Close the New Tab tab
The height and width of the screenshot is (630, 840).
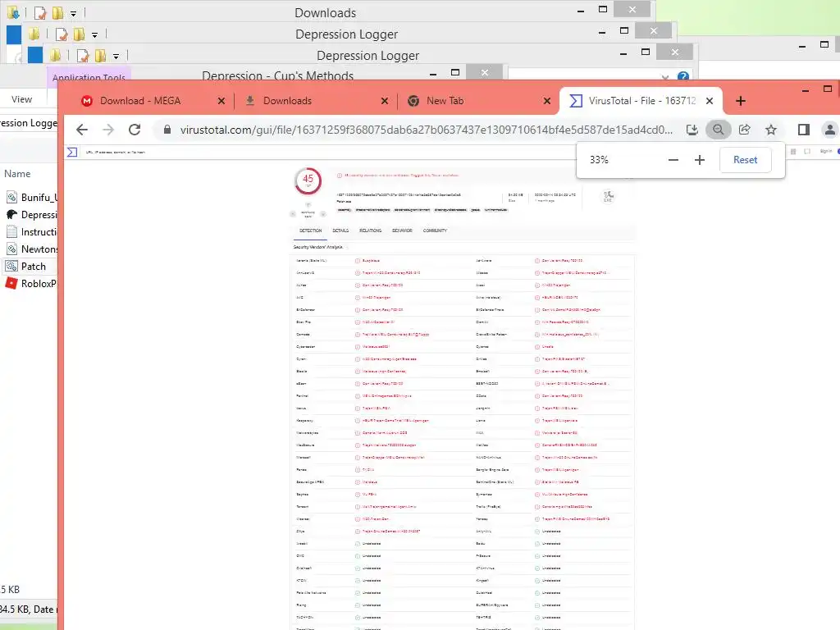tap(546, 101)
